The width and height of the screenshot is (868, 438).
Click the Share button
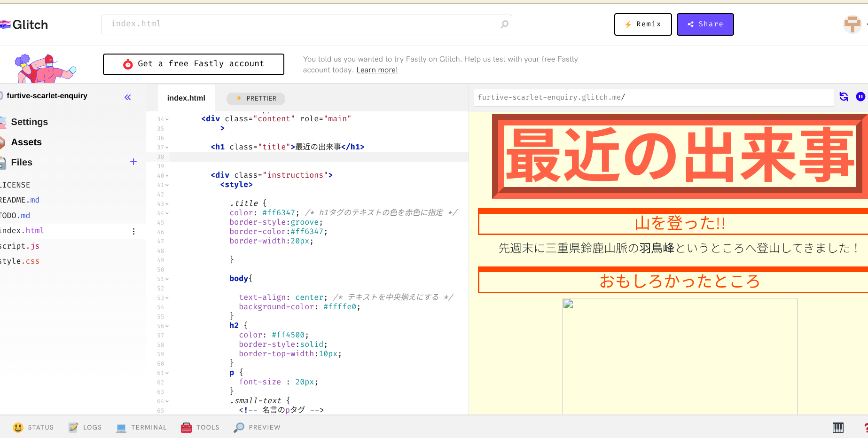(705, 24)
